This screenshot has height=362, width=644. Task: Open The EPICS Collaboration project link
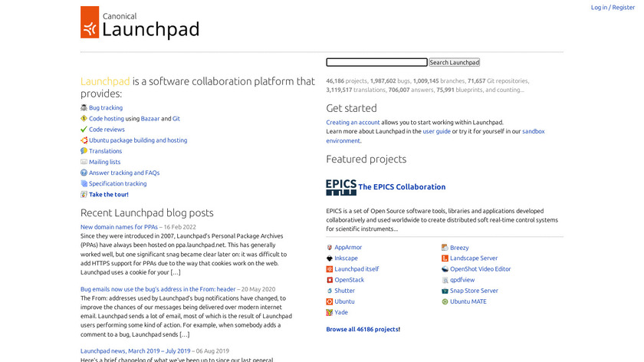click(x=402, y=187)
